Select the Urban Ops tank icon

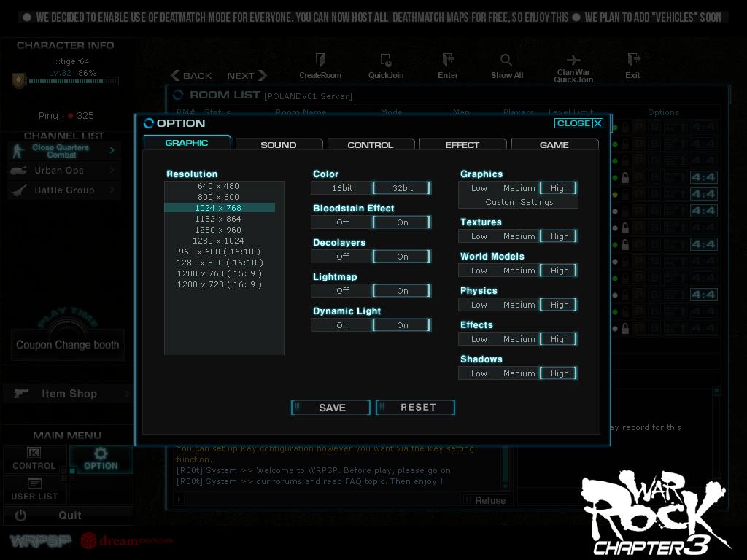[18, 170]
